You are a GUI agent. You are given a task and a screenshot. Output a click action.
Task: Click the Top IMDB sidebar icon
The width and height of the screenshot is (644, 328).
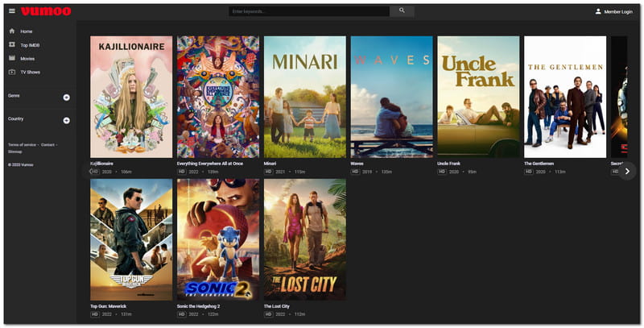click(12, 45)
